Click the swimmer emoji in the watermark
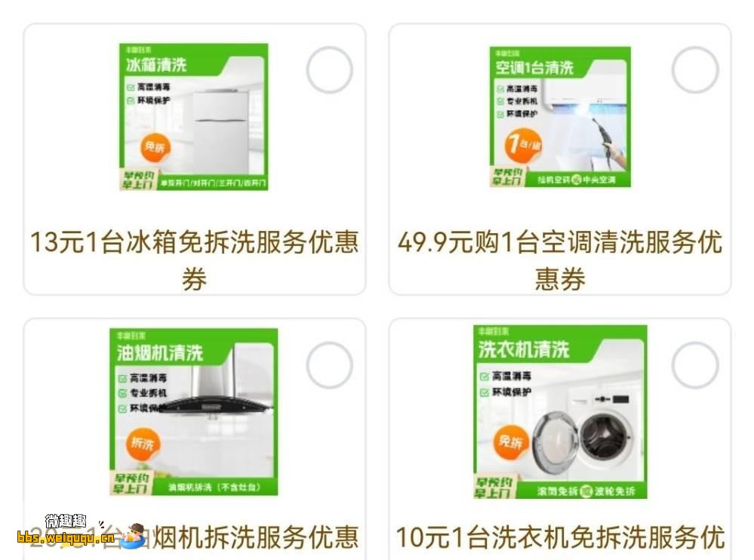754x560 pixels. 133,537
